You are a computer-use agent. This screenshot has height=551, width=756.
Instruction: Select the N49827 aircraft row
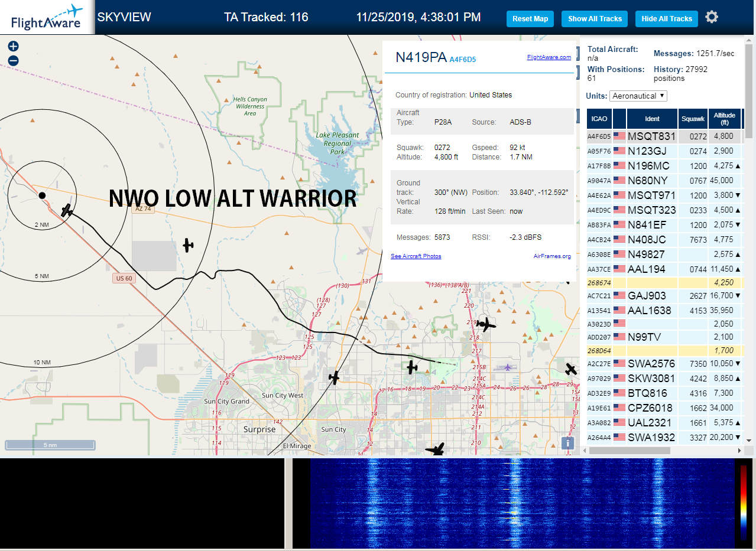click(664, 255)
